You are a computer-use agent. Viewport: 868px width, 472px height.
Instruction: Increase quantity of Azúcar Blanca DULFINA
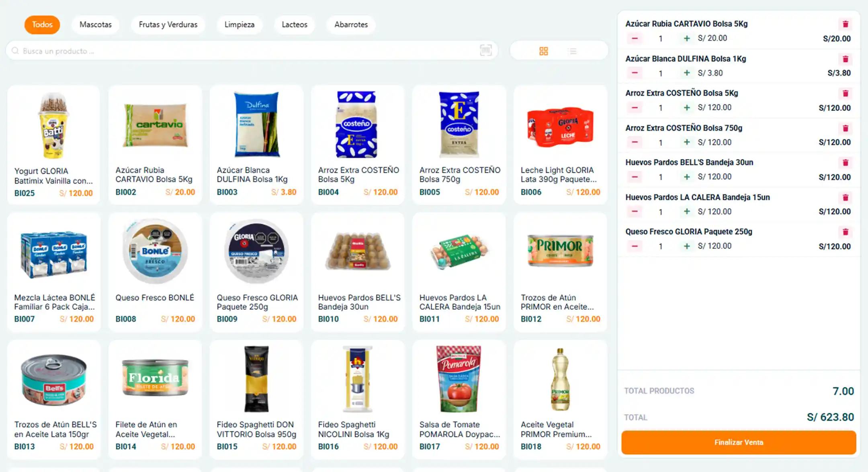(x=687, y=73)
